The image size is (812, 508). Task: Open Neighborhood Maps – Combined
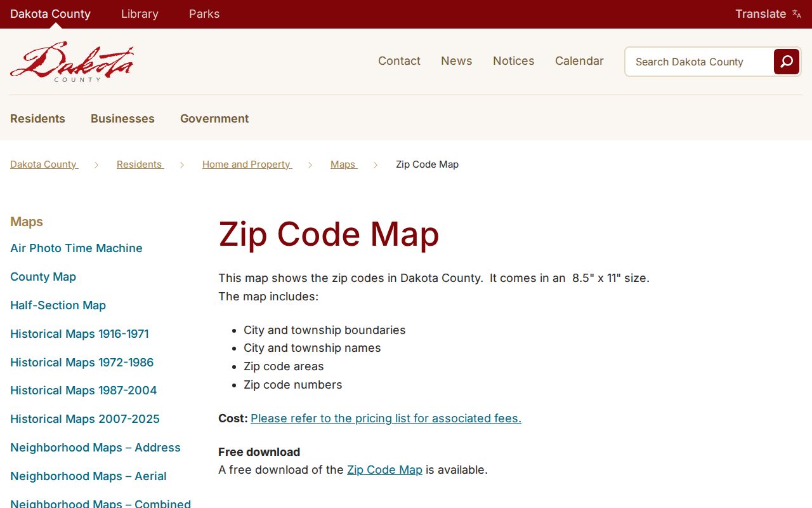coord(100,504)
